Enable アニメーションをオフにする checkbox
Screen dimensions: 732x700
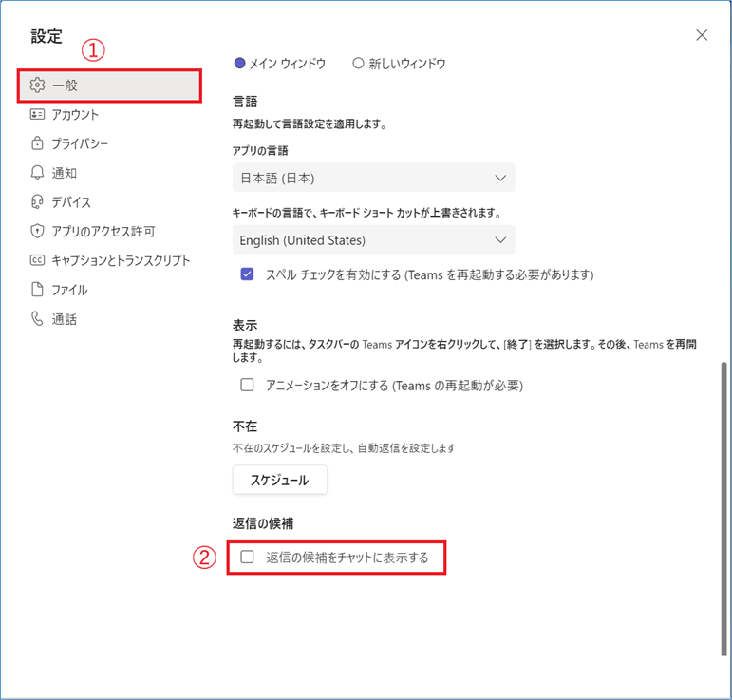(x=248, y=386)
